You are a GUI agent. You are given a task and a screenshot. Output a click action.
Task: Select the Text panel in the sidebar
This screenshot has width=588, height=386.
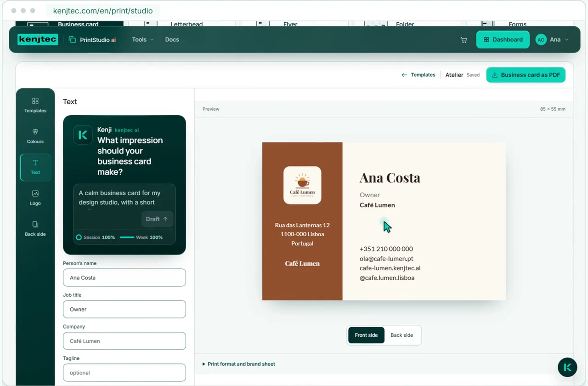(x=35, y=167)
